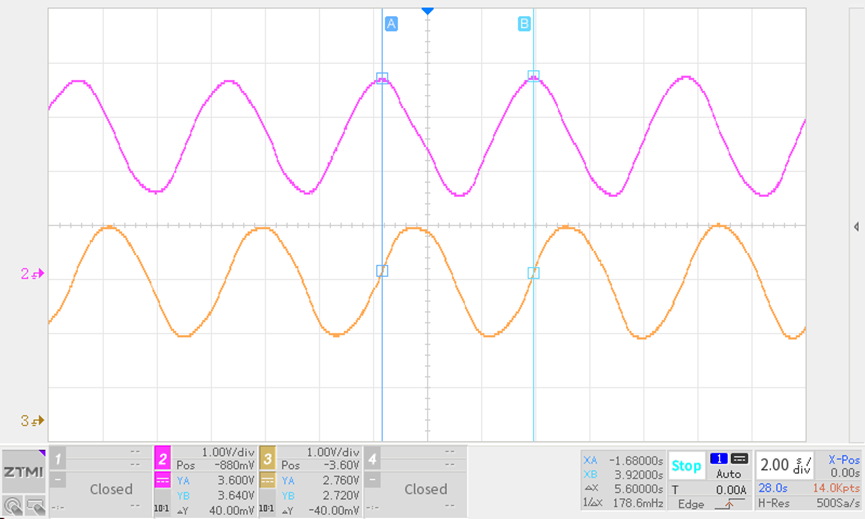Click the 1/ΔX 178.6mHz reading
The image size is (865, 519).
click(623, 503)
